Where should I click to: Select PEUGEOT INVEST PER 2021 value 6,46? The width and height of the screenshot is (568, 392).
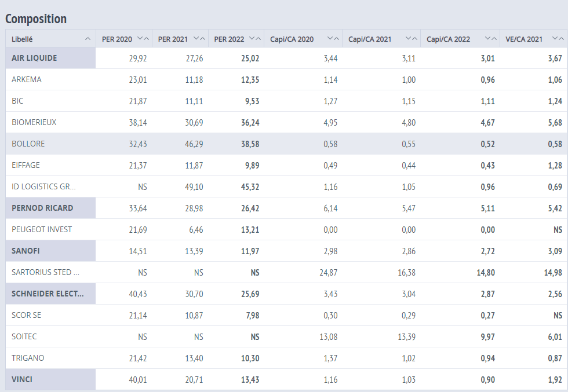coord(196,229)
